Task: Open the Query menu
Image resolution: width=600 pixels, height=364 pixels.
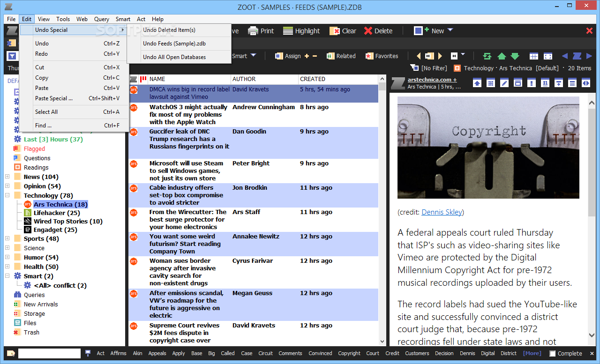Action: click(x=102, y=19)
